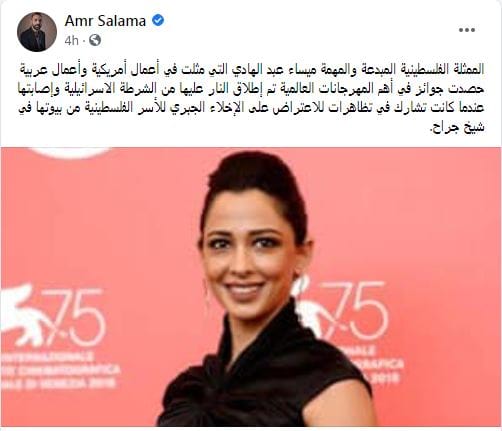Click the Biennale Venezia 2018 caption under lion logo

[x=58, y=370]
